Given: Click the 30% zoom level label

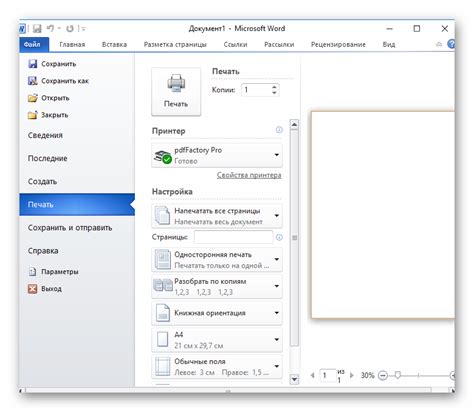Looking at the screenshot, I should pyautogui.click(x=368, y=375).
